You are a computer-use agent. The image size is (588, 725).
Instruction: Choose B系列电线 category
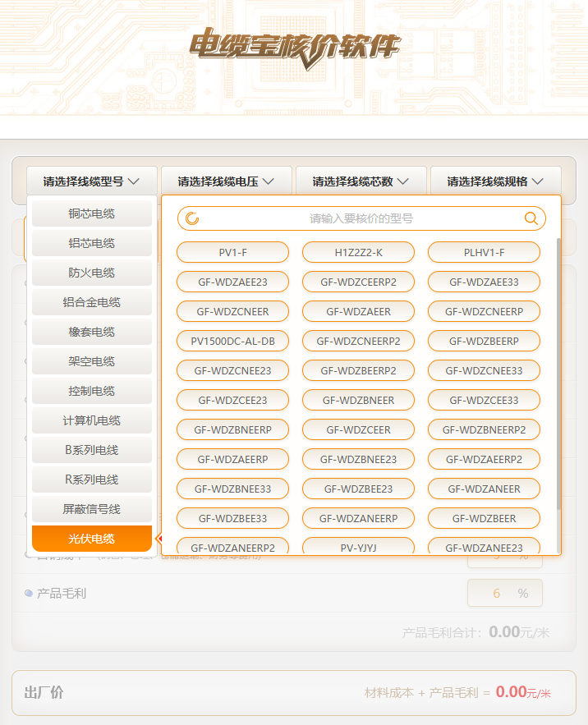92,450
